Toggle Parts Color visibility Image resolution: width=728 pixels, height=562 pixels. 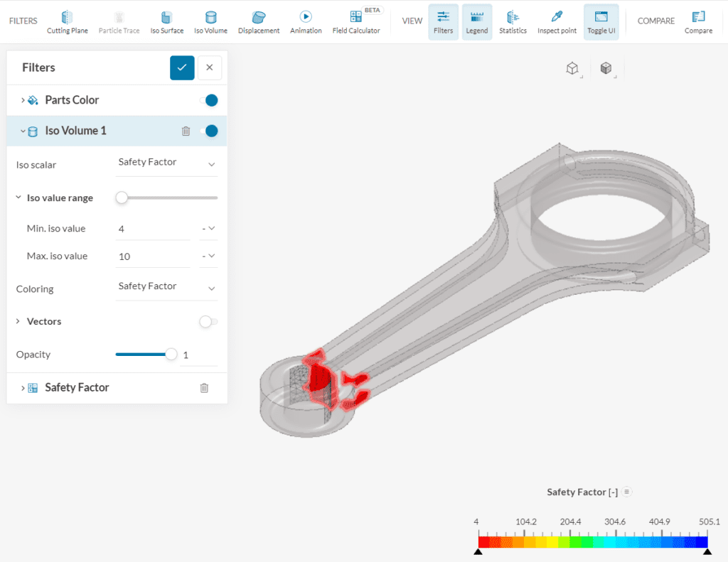pyautogui.click(x=211, y=99)
